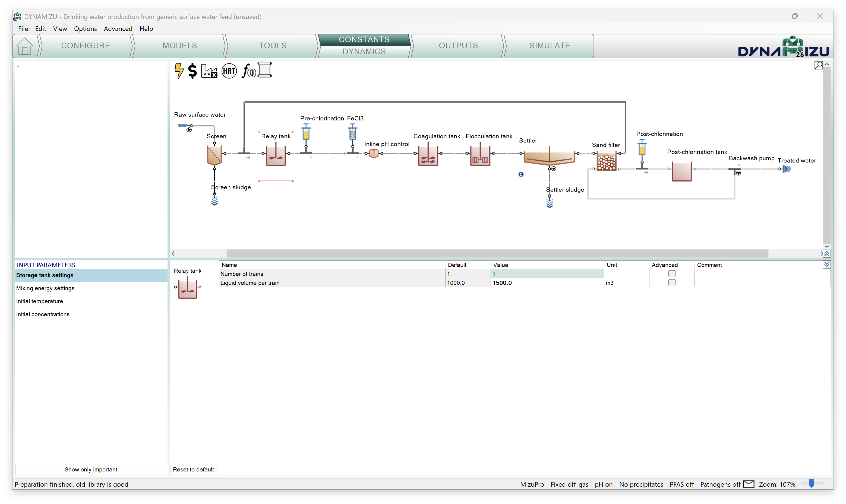Go to the home screen icon
This screenshot has width=846, height=504.
tap(25, 46)
